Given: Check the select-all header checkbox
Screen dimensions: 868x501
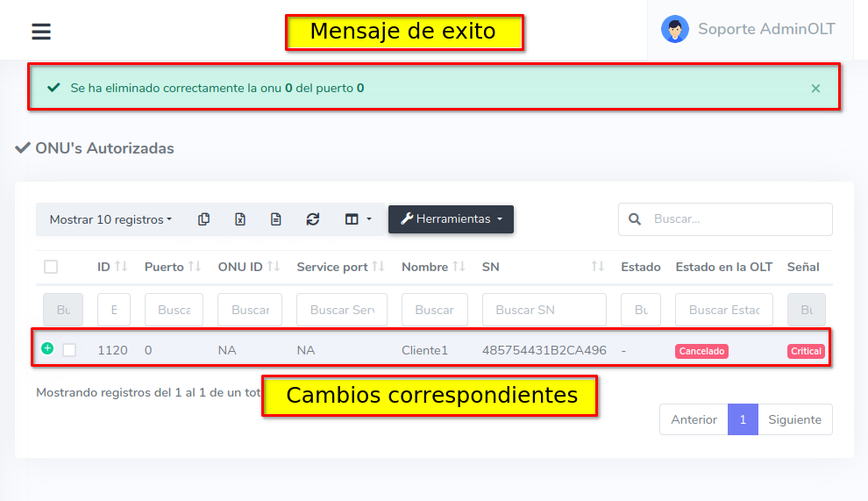Looking at the screenshot, I should [x=51, y=267].
